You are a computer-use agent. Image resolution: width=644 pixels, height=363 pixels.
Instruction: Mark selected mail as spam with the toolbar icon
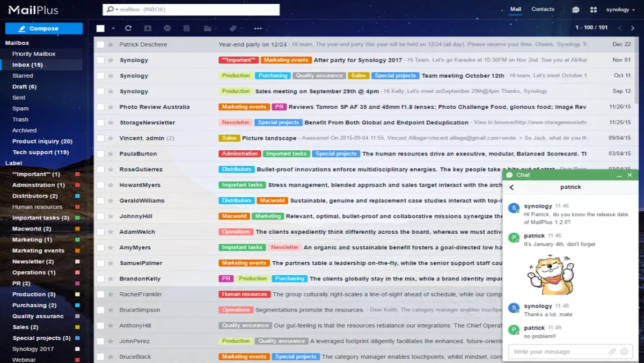[x=167, y=28]
